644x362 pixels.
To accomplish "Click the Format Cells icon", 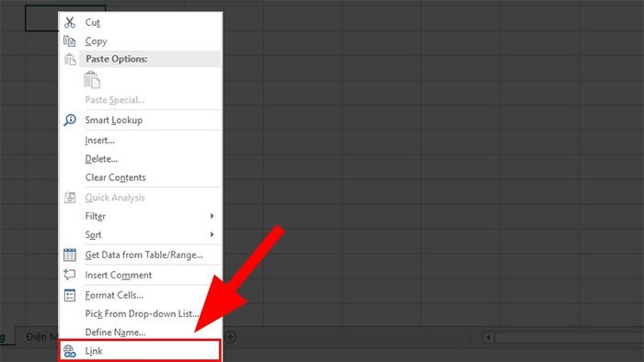I will coord(70,295).
